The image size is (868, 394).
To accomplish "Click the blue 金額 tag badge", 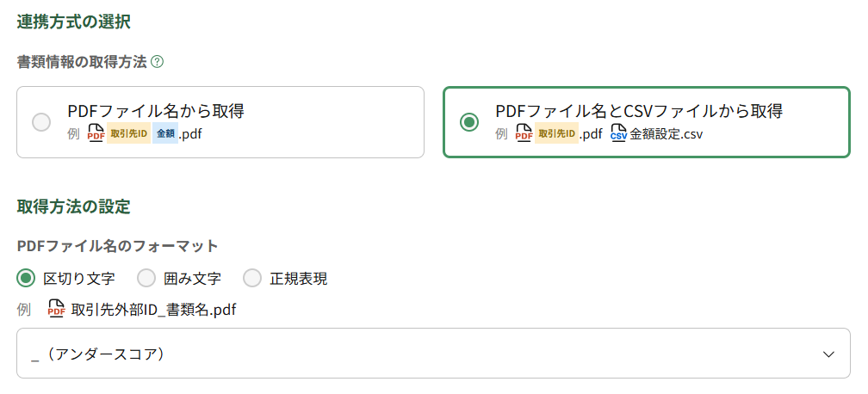I will click(x=165, y=134).
